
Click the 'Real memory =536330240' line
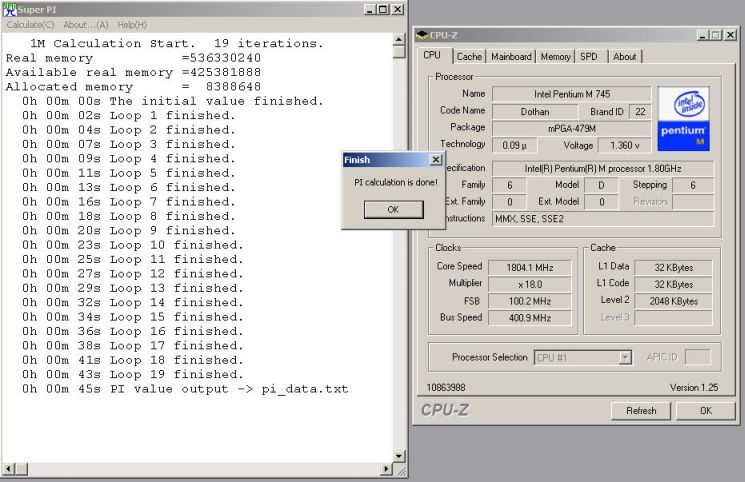tap(133, 58)
